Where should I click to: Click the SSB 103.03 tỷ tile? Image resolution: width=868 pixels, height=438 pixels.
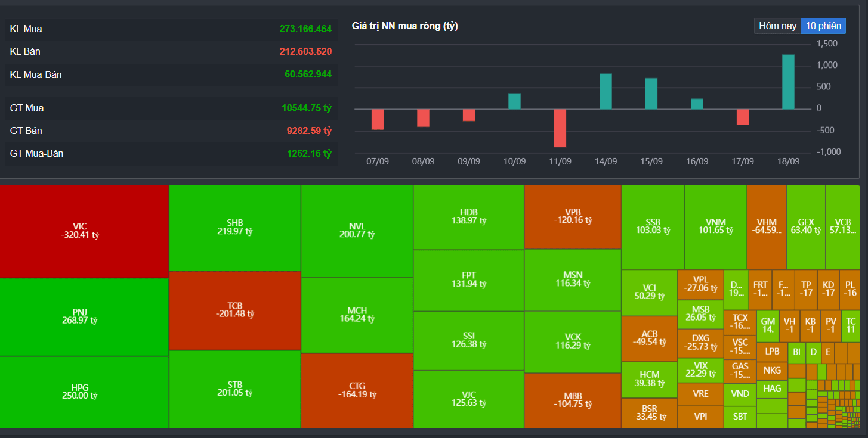tap(653, 227)
